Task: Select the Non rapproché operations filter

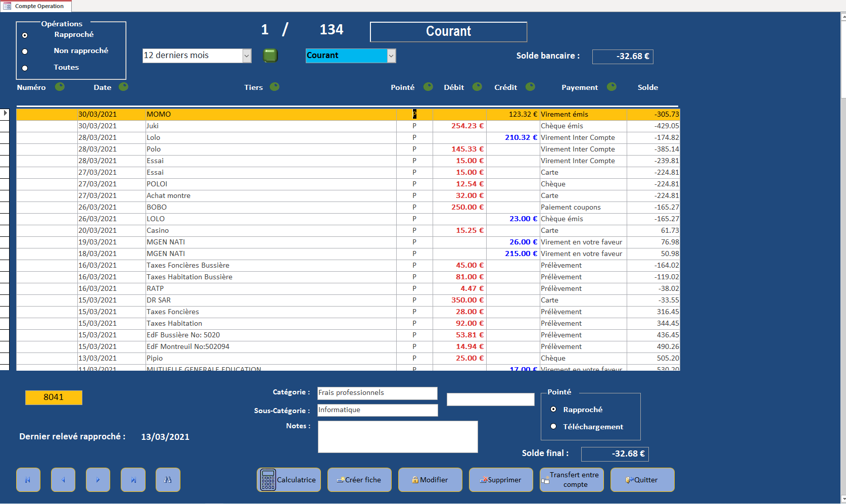Action: tap(25, 52)
